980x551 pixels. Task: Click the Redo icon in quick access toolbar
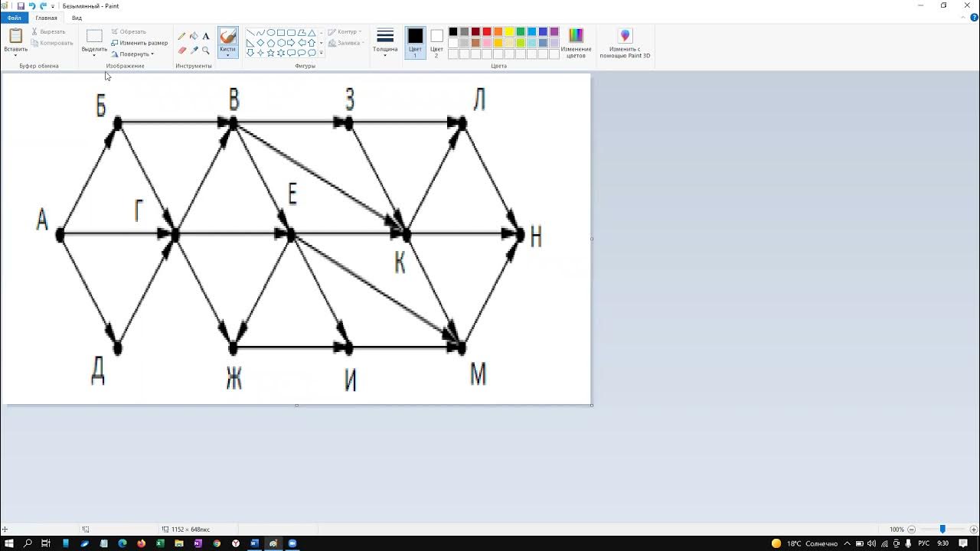43,6
